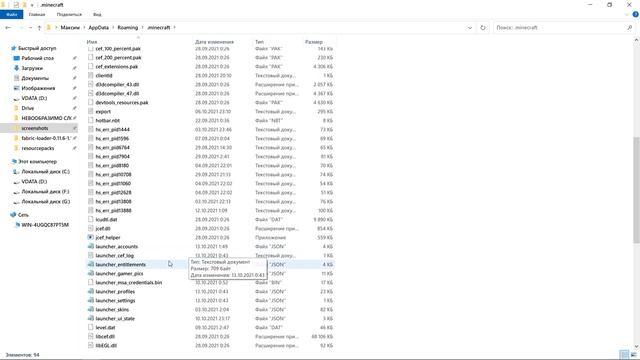Select d3dcompiler_43.dll file icon

click(91, 84)
